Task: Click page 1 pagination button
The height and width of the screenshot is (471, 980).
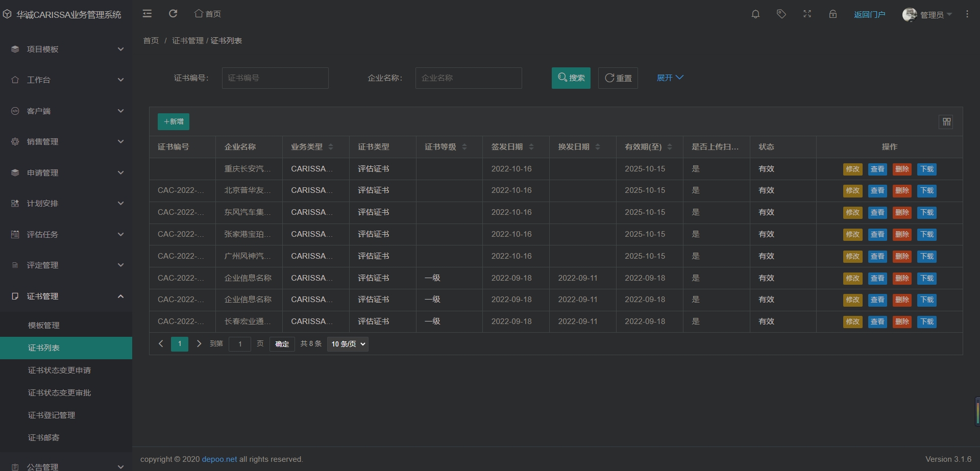Action: [180, 344]
